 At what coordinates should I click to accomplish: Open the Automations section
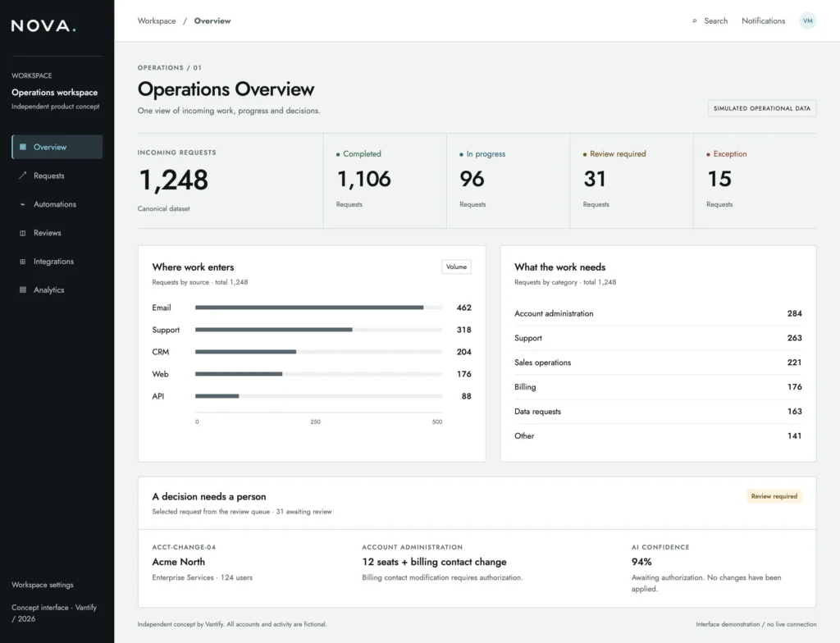click(57, 204)
